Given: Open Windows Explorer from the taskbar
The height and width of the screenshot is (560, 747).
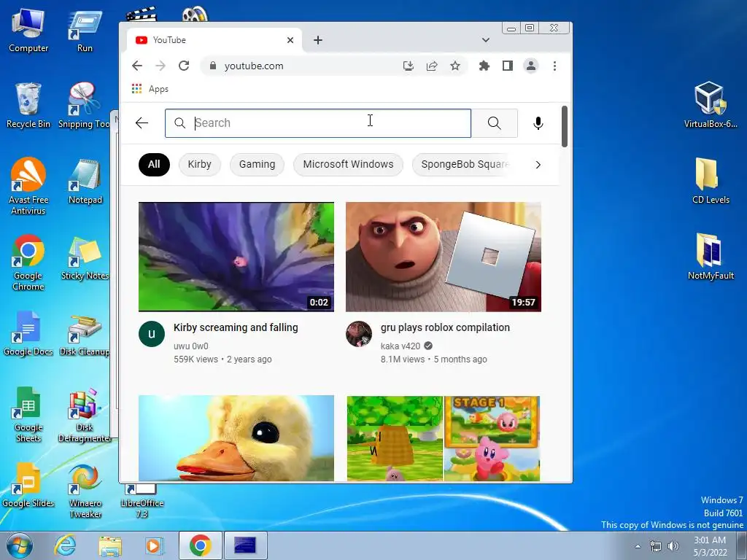Looking at the screenshot, I should 110,545.
